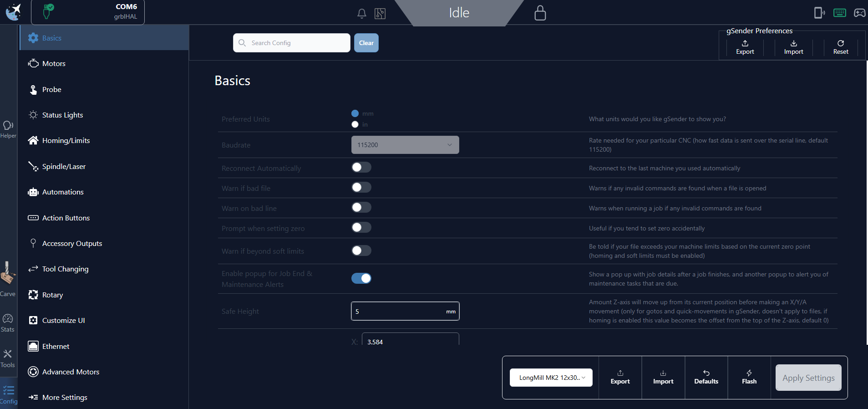Click the Flash firmware button
The height and width of the screenshot is (409, 868).
[x=749, y=377]
